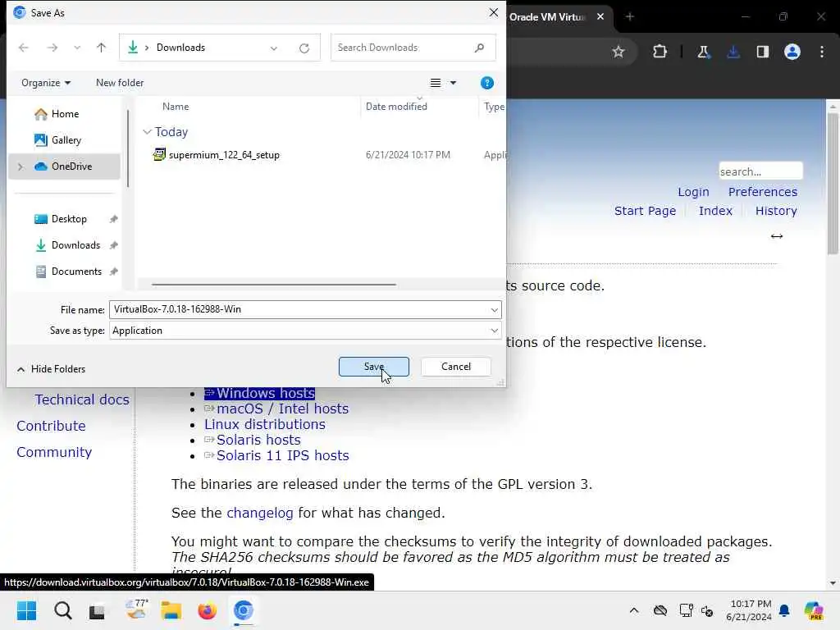
Task: Open the Organize menu
Action: point(46,83)
